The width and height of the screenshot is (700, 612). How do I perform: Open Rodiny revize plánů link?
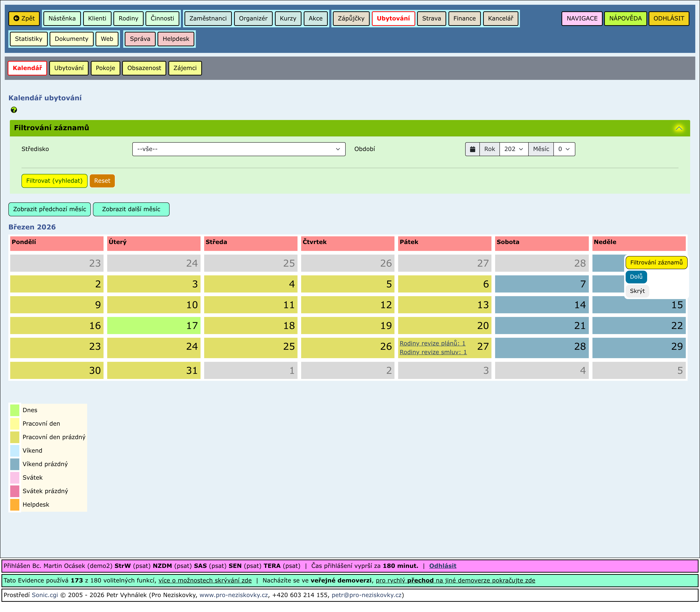click(432, 343)
